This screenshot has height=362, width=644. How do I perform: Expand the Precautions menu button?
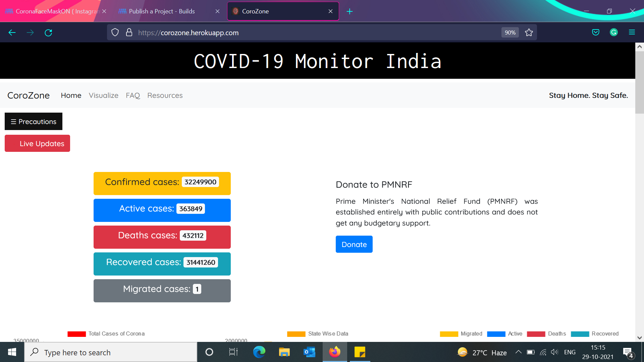click(34, 121)
